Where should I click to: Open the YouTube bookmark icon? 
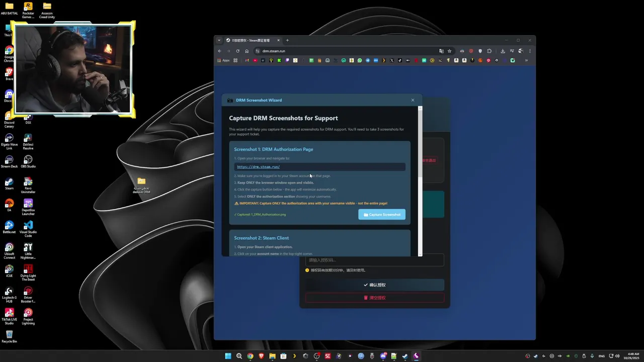coord(255,60)
